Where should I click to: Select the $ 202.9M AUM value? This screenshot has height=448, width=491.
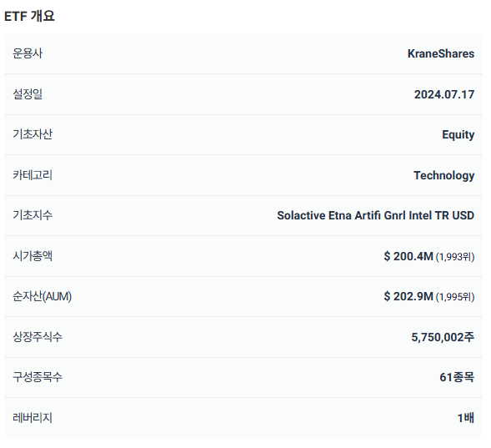[x=408, y=296]
